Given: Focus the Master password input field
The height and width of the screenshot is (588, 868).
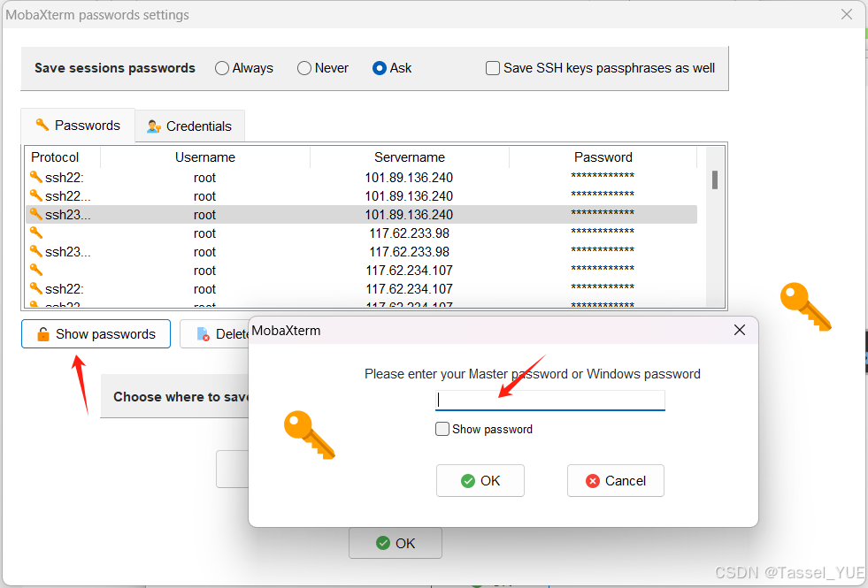Looking at the screenshot, I should (x=550, y=401).
